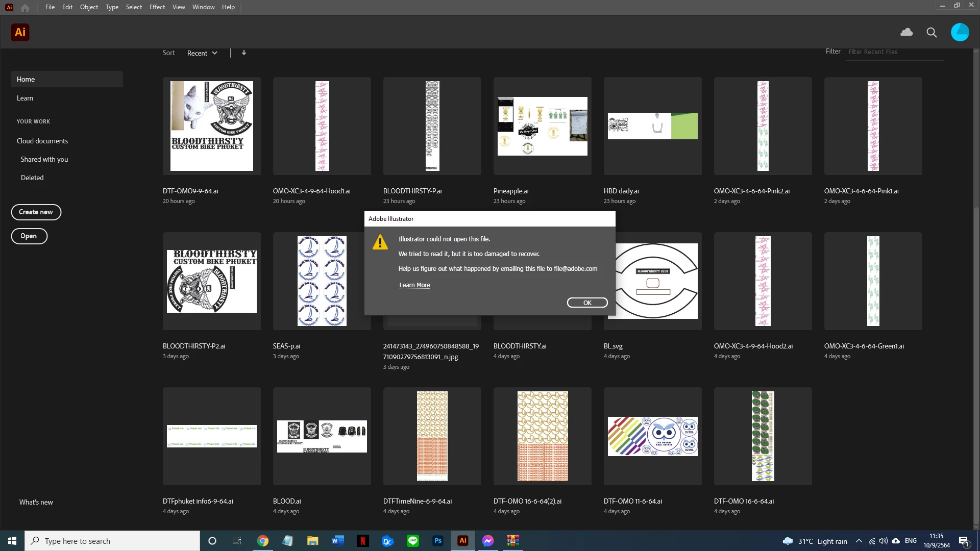This screenshot has width=980, height=551.
Task: Show hidden system tray icons chevron
Action: pyautogui.click(x=859, y=541)
